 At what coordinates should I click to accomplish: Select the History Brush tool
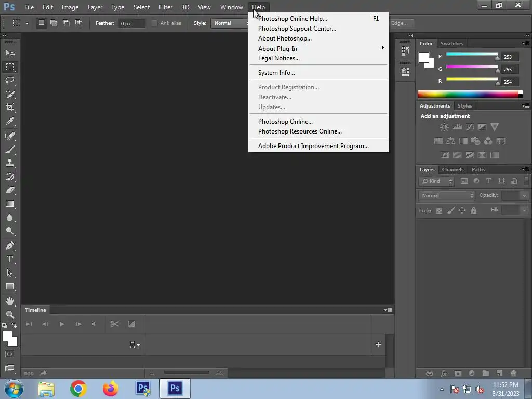tap(10, 177)
